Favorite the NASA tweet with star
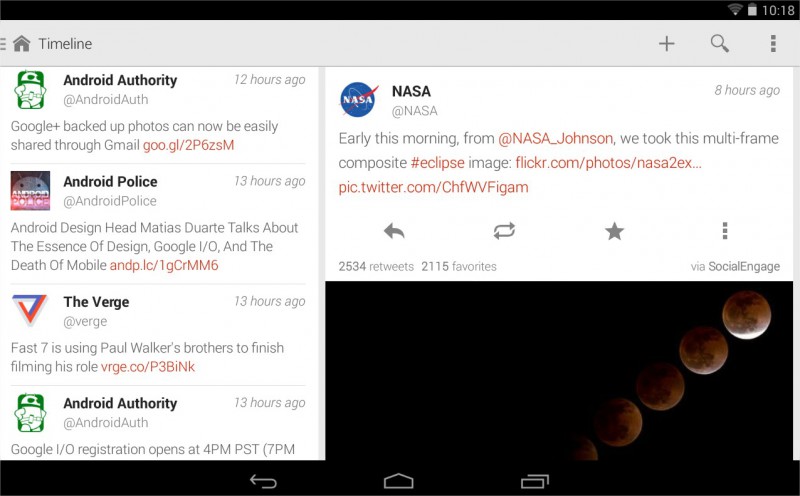The height and width of the screenshot is (496, 800). pyautogui.click(x=614, y=231)
